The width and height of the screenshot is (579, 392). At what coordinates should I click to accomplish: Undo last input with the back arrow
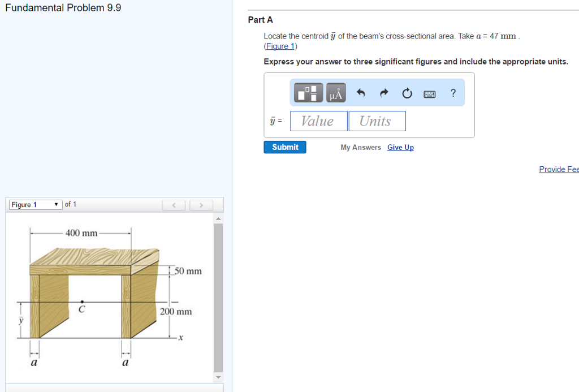pyautogui.click(x=361, y=93)
